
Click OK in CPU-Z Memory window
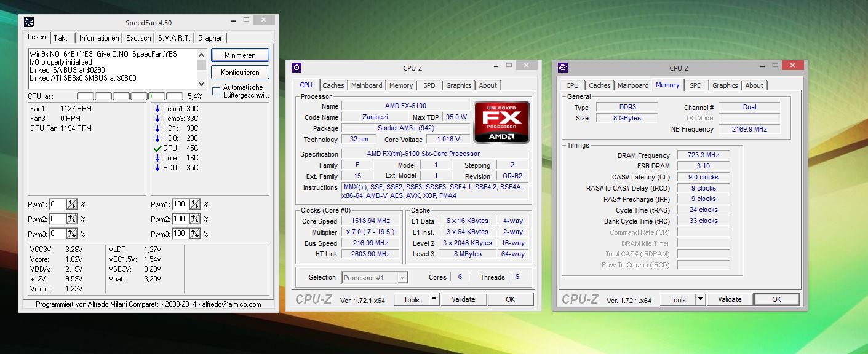pyautogui.click(x=776, y=299)
